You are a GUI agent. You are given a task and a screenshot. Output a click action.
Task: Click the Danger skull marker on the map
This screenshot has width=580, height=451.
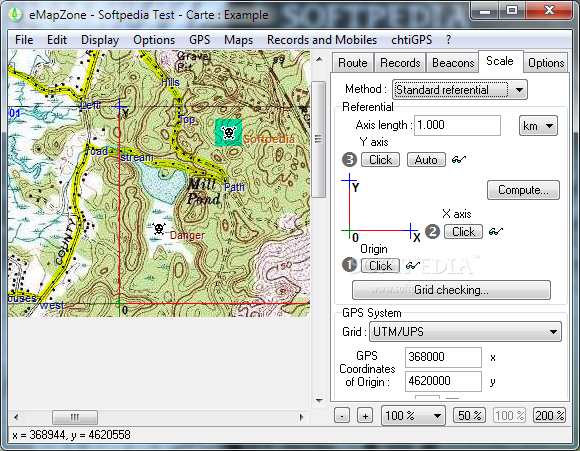tap(159, 229)
